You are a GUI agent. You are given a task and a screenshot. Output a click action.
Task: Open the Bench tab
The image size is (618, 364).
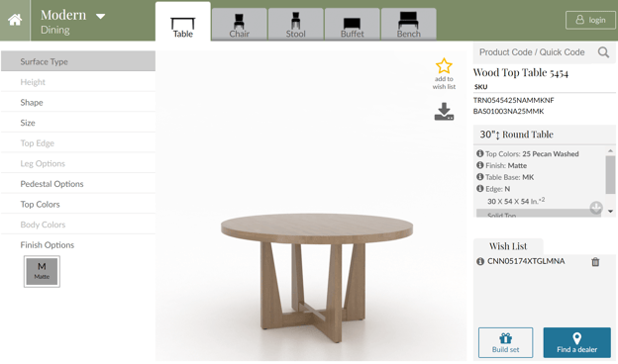pyautogui.click(x=409, y=25)
